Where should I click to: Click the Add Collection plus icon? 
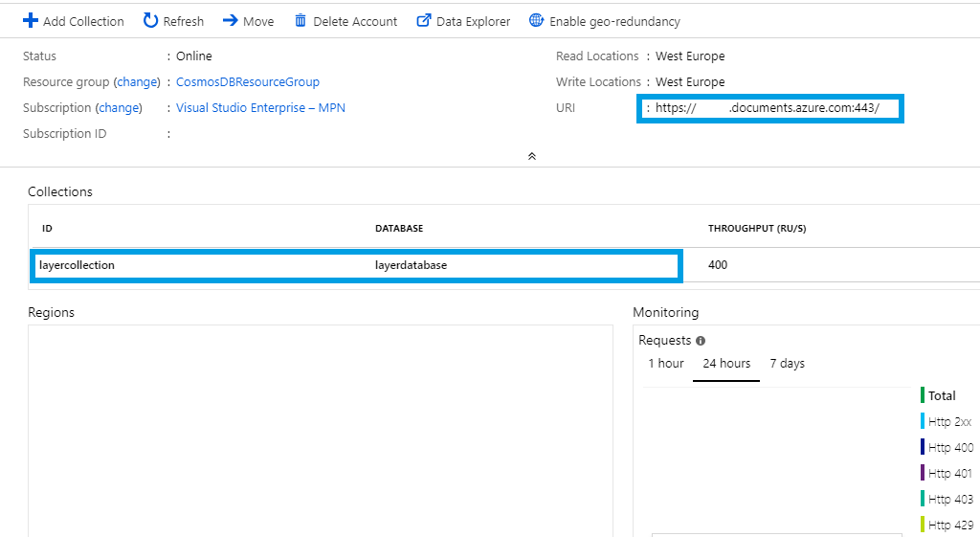click(31, 21)
